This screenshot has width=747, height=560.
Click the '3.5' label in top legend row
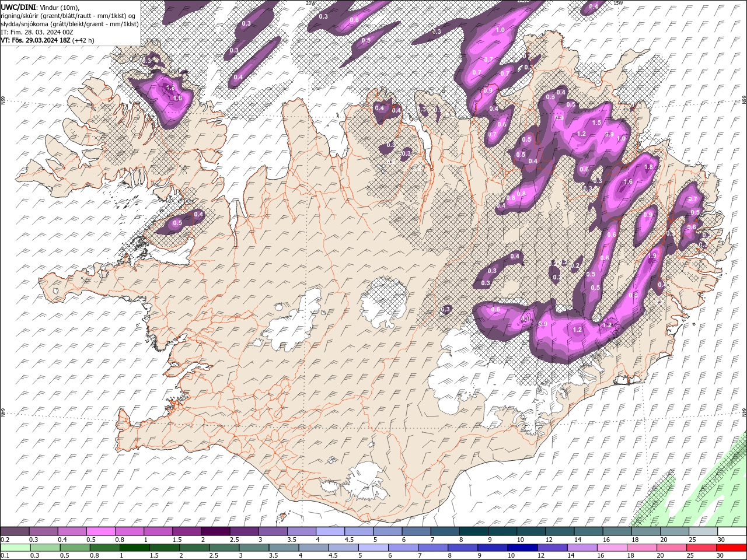(292, 540)
